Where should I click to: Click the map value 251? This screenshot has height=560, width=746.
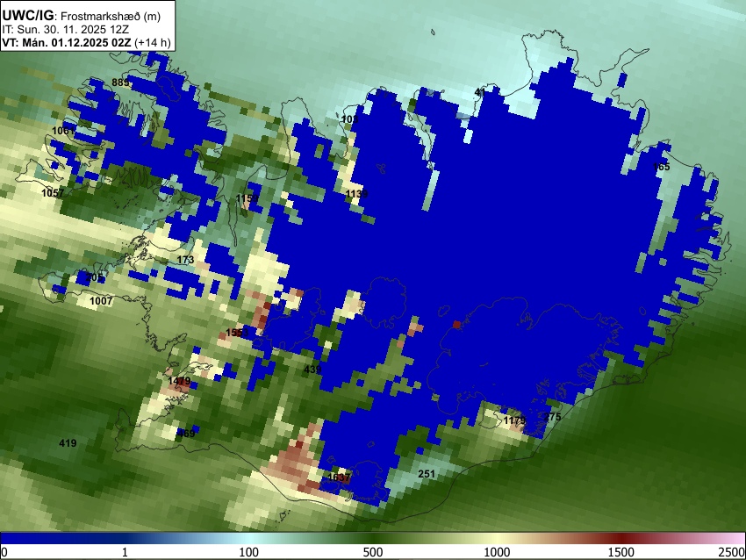point(427,474)
